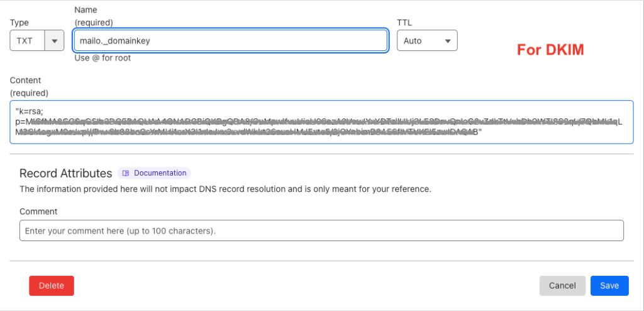The width and height of the screenshot is (644, 311).
Task: Select the TXT record type box
Action: click(28, 41)
